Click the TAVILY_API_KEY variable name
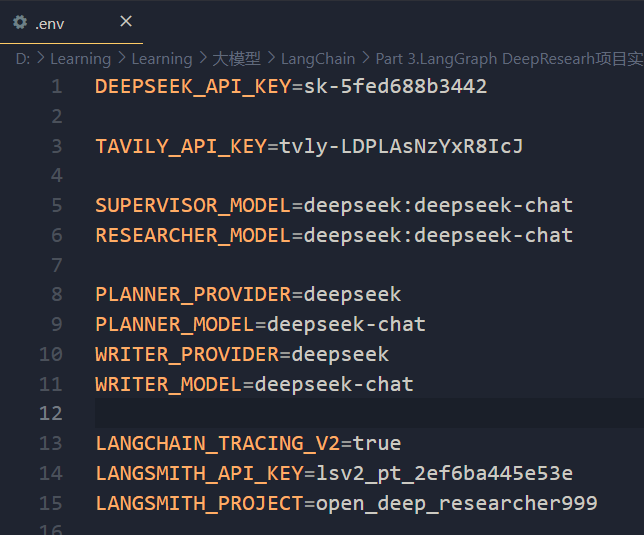 (181, 147)
